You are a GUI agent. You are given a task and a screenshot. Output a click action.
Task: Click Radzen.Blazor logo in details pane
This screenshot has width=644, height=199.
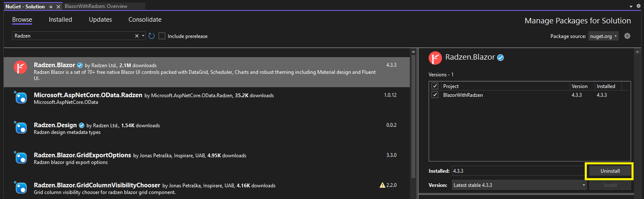point(435,58)
